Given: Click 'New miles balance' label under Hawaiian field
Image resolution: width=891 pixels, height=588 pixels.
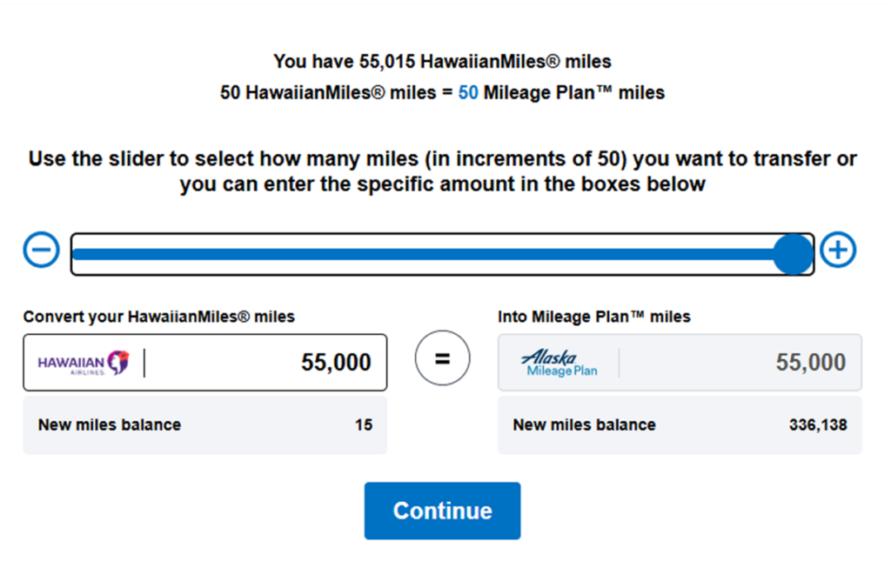Looking at the screenshot, I should coord(110,425).
